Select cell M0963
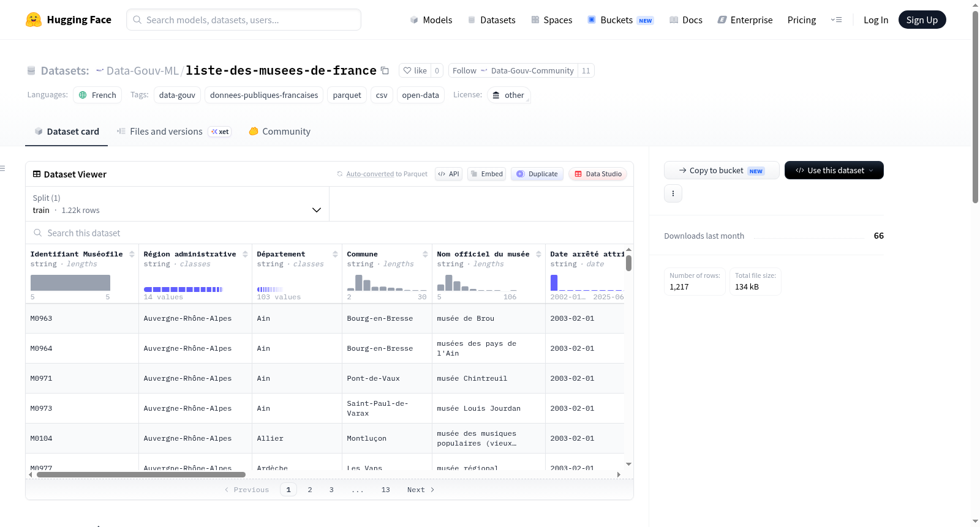The width and height of the screenshot is (980, 527). click(82, 318)
